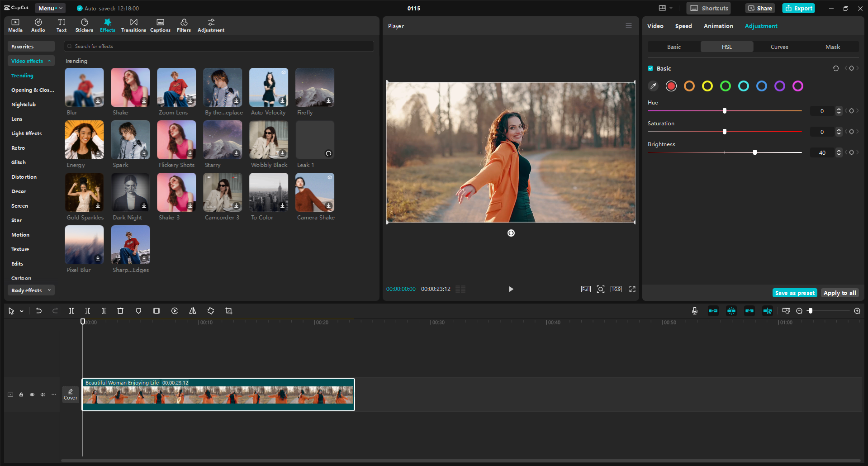Select the Beautiful Woman Enjoying Life clip

(218, 395)
